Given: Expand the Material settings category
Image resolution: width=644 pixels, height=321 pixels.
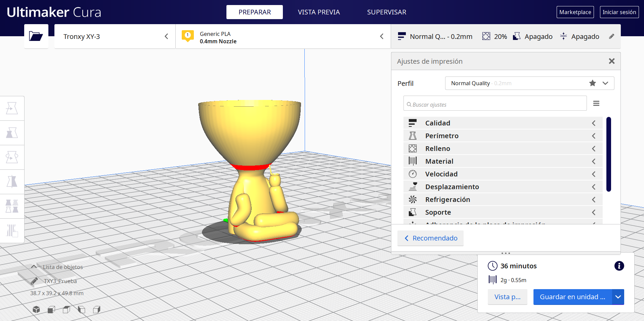Looking at the screenshot, I should point(503,161).
